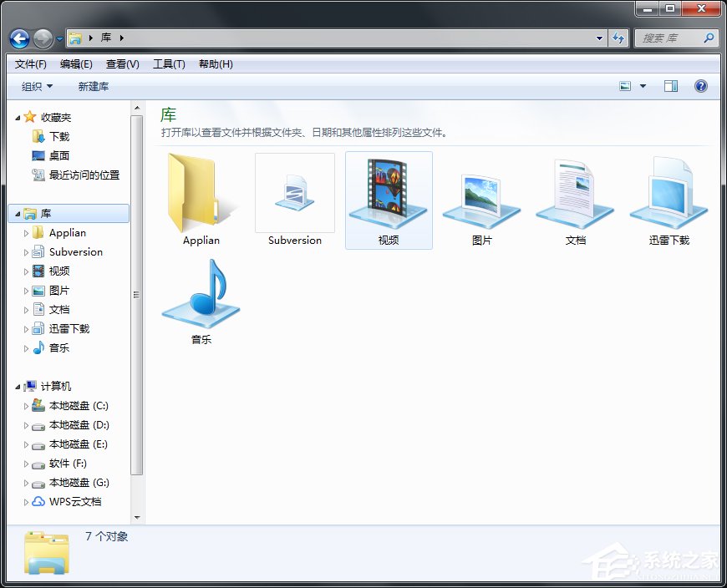The height and width of the screenshot is (588, 727).
Task: Expand 本地磁盘 (C:) in sidebar
Action: click(x=28, y=405)
